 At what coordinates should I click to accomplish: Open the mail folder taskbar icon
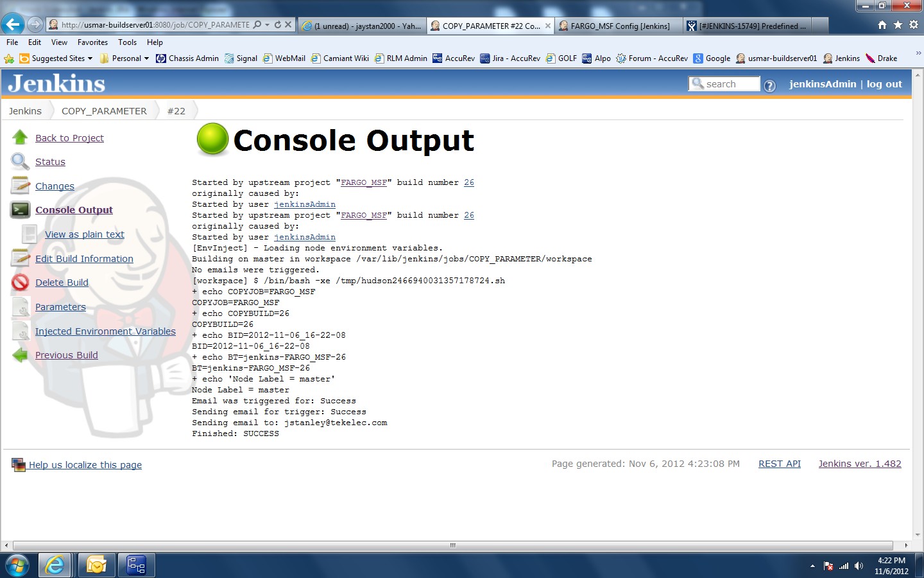96,565
